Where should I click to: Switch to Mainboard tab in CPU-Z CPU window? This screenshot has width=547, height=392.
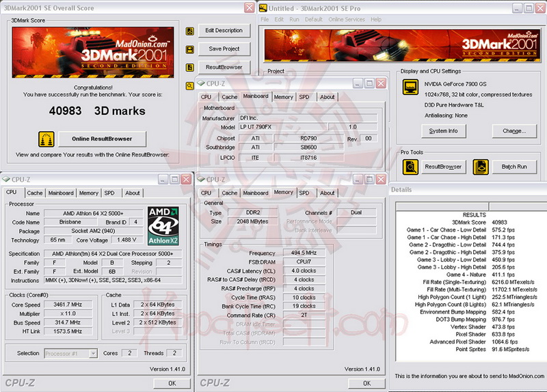click(61, 193)
